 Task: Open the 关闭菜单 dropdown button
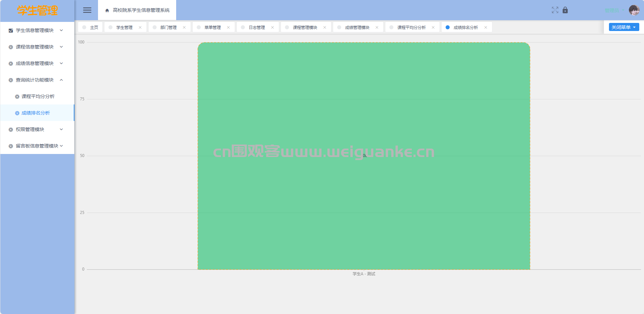tap(623, 27)
